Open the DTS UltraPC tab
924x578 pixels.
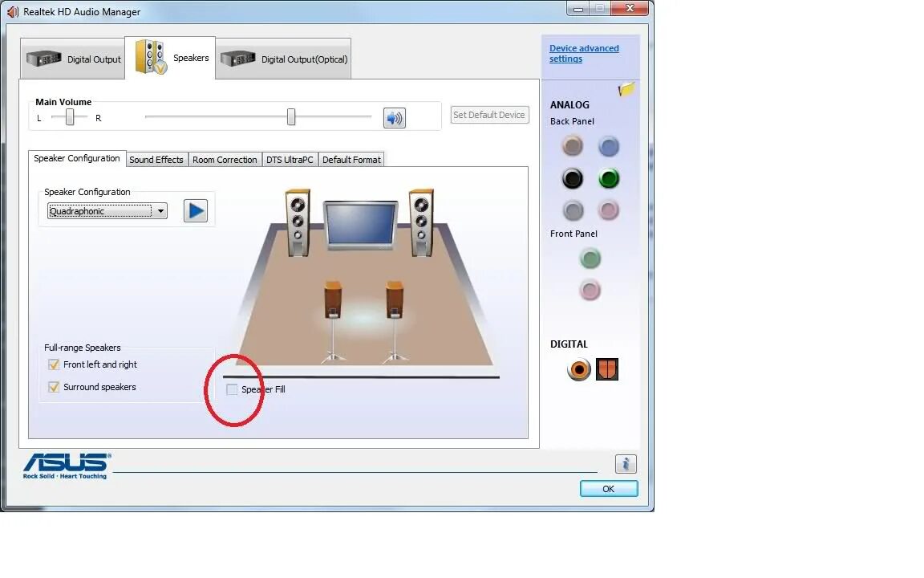point(290,160)
